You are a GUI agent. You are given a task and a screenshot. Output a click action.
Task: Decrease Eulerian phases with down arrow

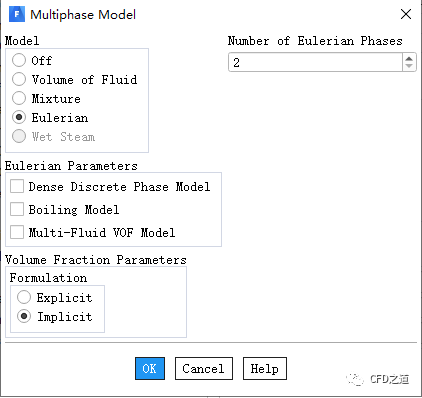click(x=409, y=66)
